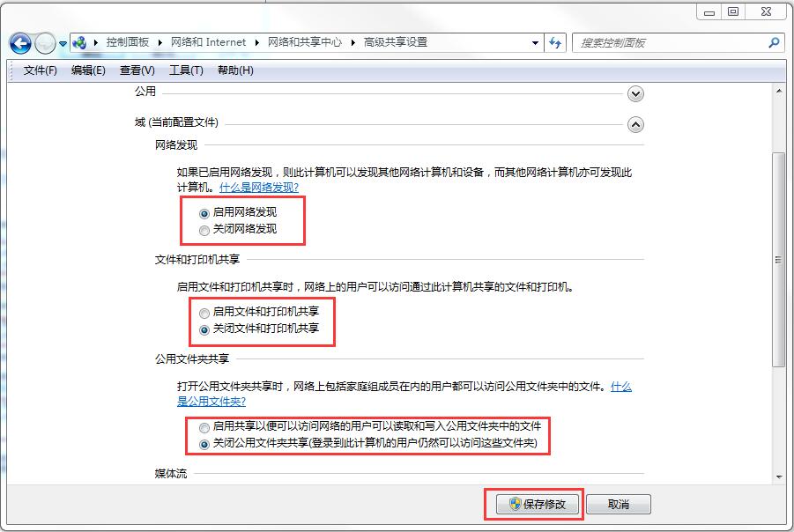Select 关闭公用文件夹共享 radio button
Screen dimensions: 794x532
tap(204, 445)
